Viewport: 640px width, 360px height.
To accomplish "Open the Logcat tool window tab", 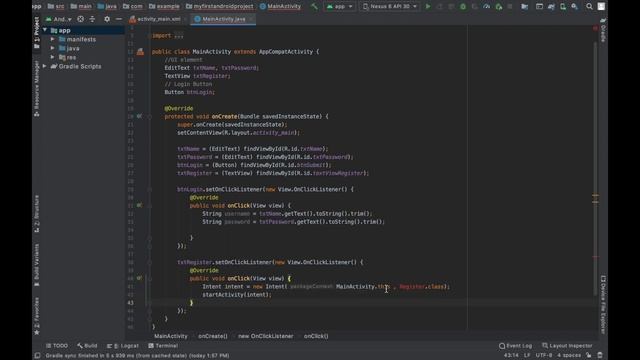I will pyautogui.click(x=123, y=346).
